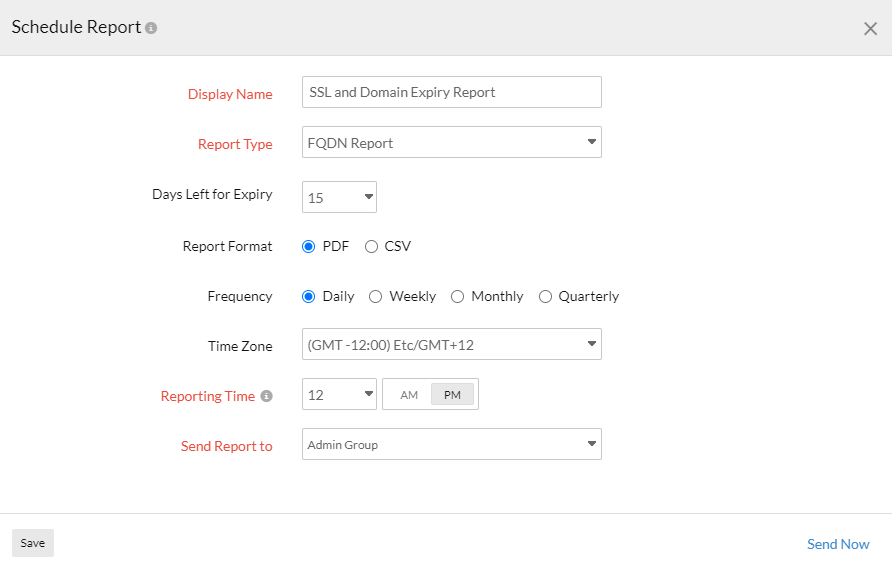
Task: Click the Display Name text field
Action: [451, 92]
